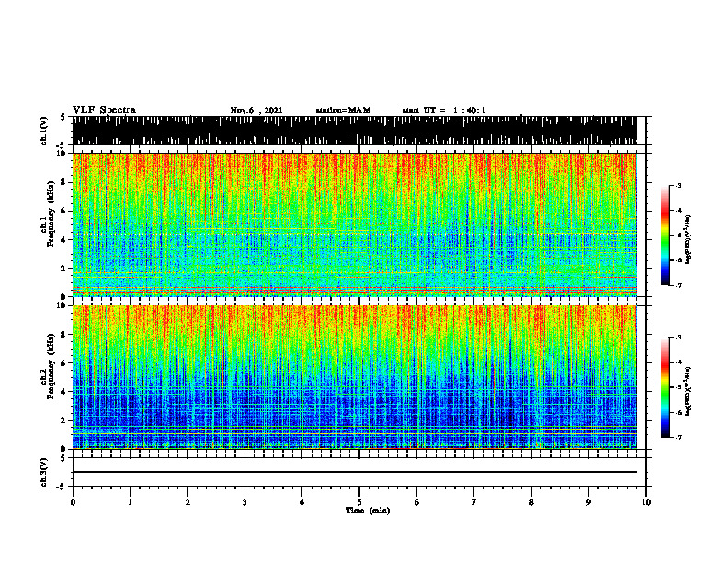728x563 pixels.
Task: Select the ch.1 black waveform panel
Action: 354,131
